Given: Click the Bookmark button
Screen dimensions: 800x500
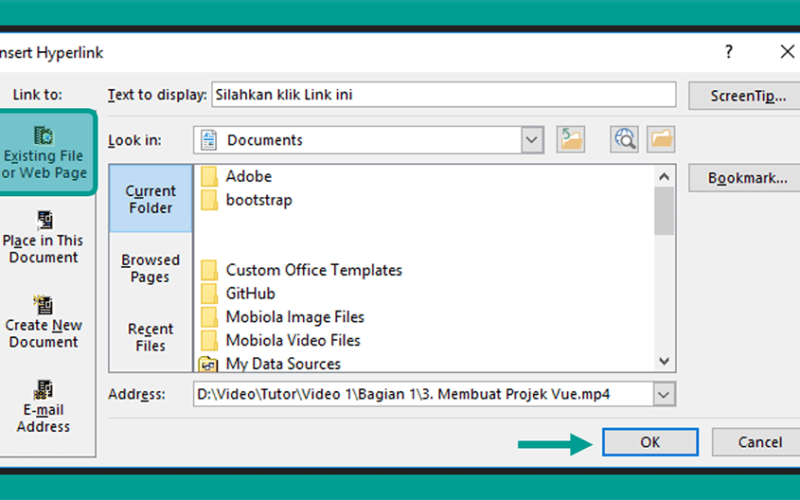Looking at the screenshot, I should 747,178.
